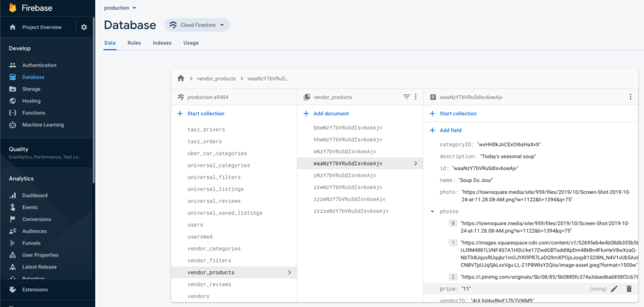Switch to the Rules tab
Viewport: 644px width, 307px height.
tap(134, 43)
